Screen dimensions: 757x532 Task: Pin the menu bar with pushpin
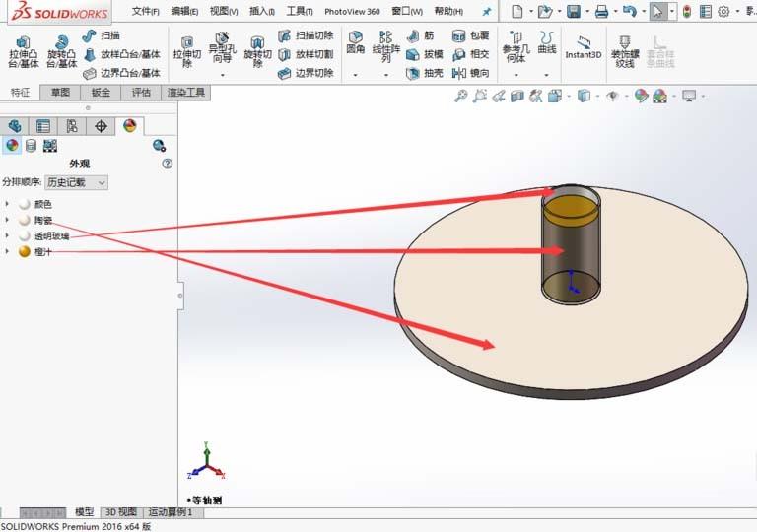pyautogui.click(x=487, y=12)
